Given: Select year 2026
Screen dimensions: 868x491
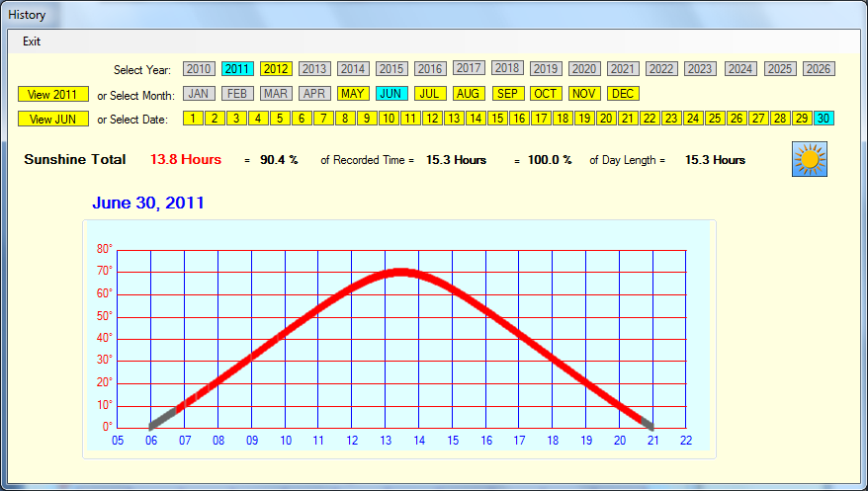Looking at the screenshot, I should [819, 68].
